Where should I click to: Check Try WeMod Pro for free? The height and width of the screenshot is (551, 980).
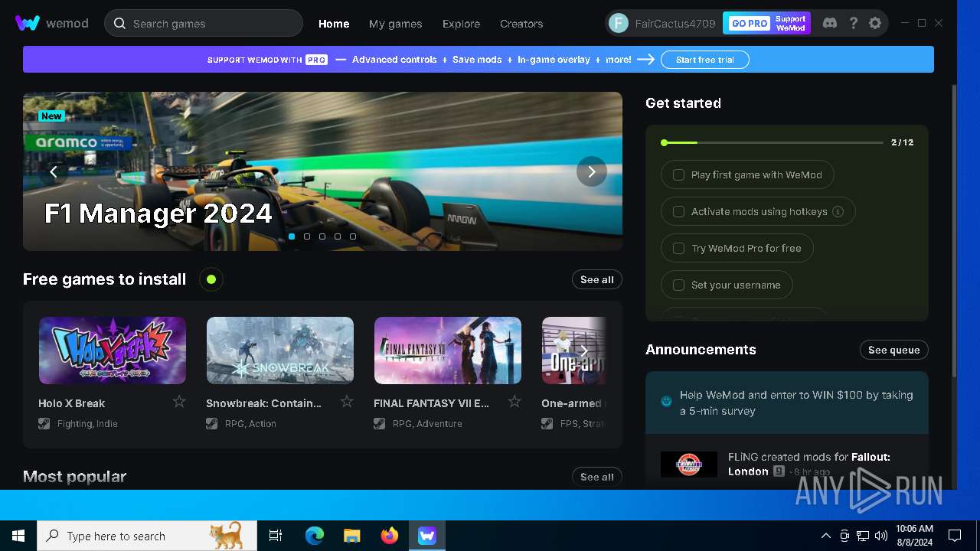click(678, 248)
